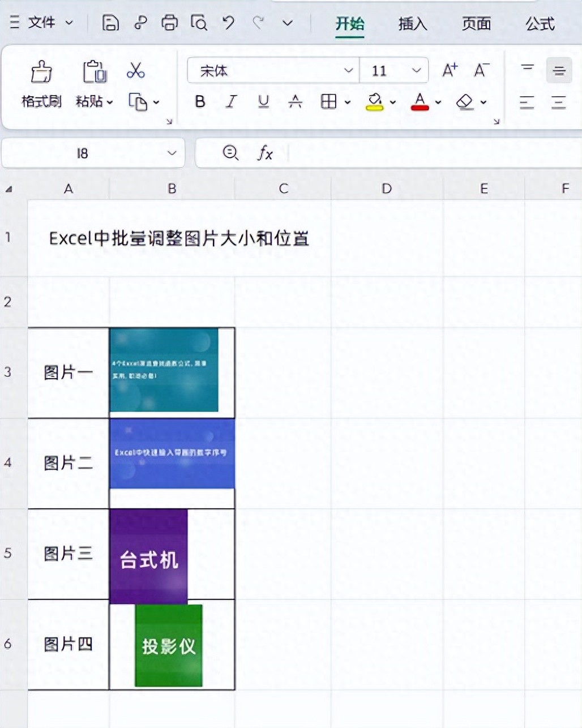Switch to the 公式 tab

click(x=540, y=24)
